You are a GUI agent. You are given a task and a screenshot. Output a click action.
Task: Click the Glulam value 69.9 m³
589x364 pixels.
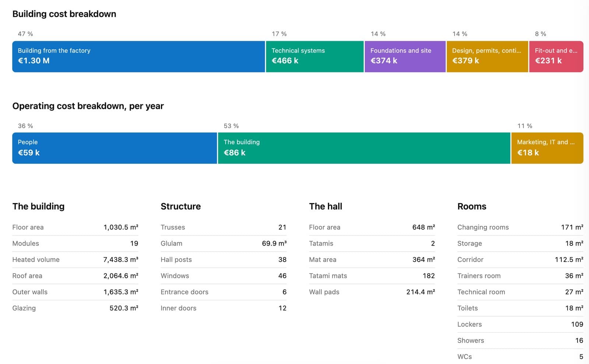(274, 243)
